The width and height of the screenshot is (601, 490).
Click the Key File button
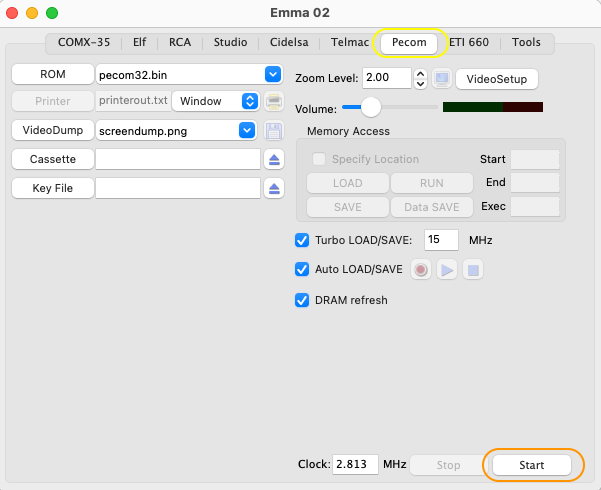click(x=53, y=188)
